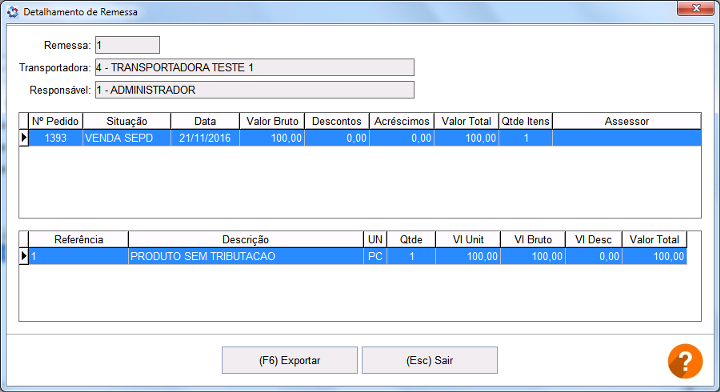Click the (Esc) Sair button

tap(430, 360)
